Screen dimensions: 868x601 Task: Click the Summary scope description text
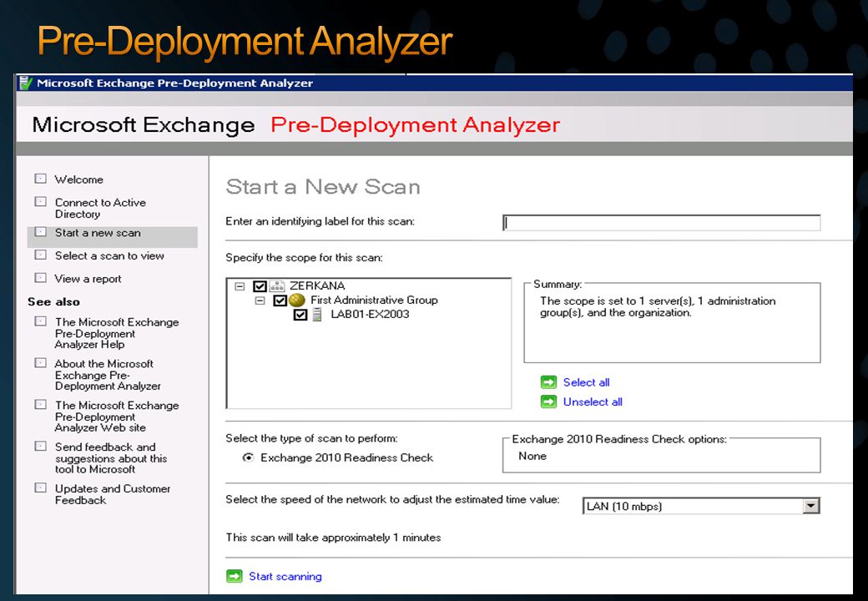658,306
